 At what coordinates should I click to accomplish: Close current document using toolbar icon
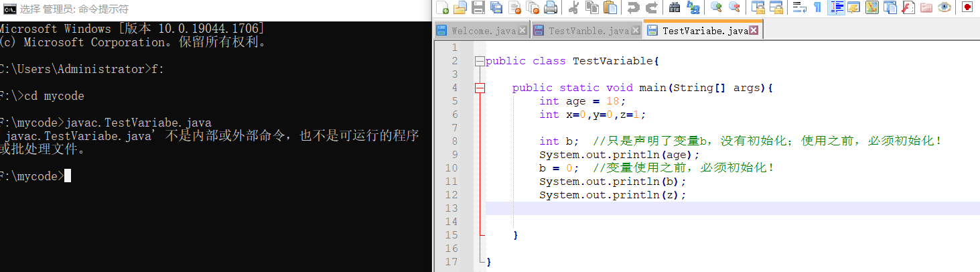tap(514, 7)
